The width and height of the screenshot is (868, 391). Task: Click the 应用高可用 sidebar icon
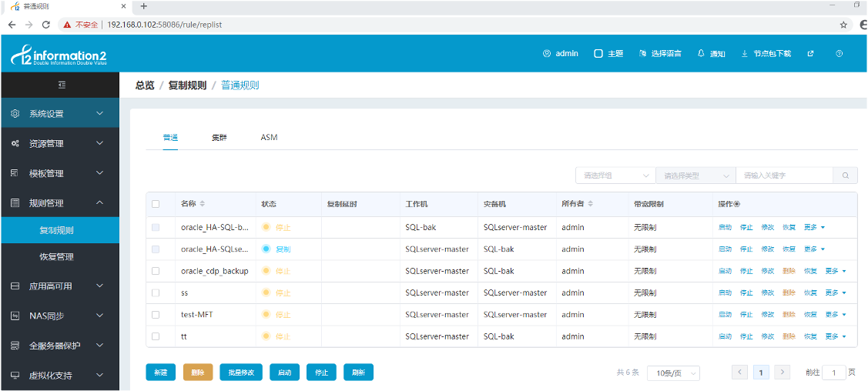pos(15,286)
